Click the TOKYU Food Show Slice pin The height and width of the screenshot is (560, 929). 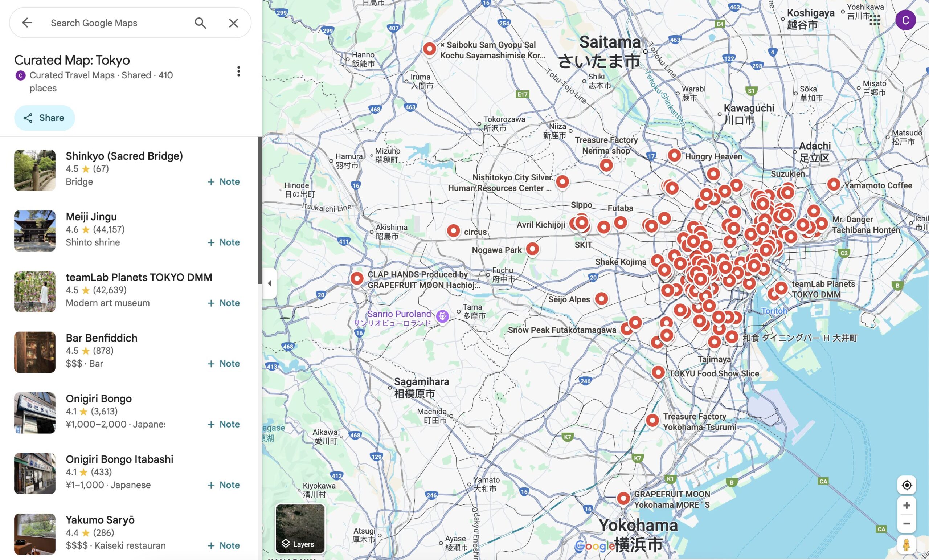click(658, 373)
